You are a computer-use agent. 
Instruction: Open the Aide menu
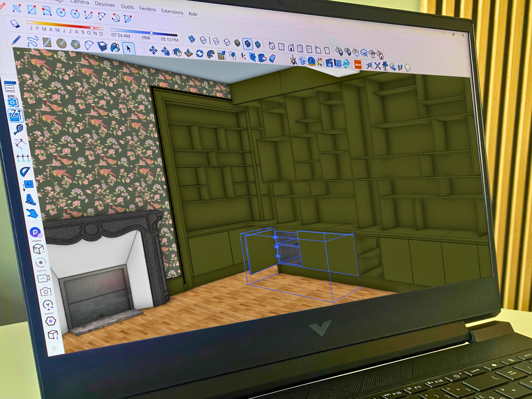click(193, 14)
